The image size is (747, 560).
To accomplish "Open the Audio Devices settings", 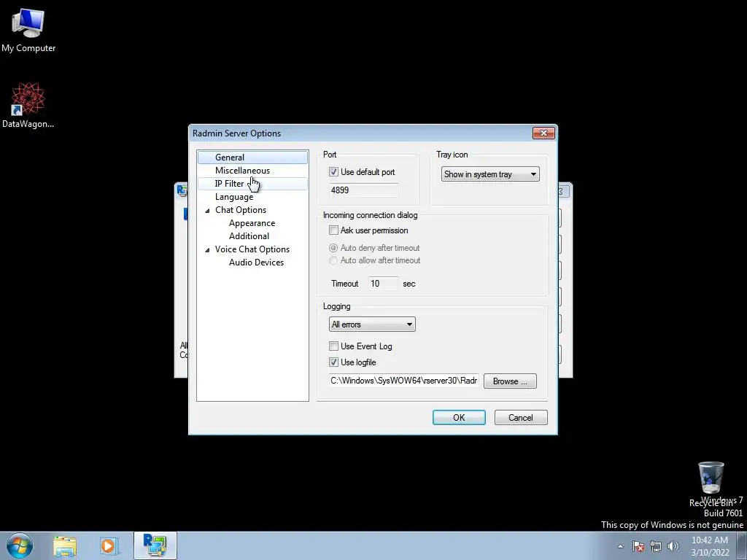I will 256,262.
